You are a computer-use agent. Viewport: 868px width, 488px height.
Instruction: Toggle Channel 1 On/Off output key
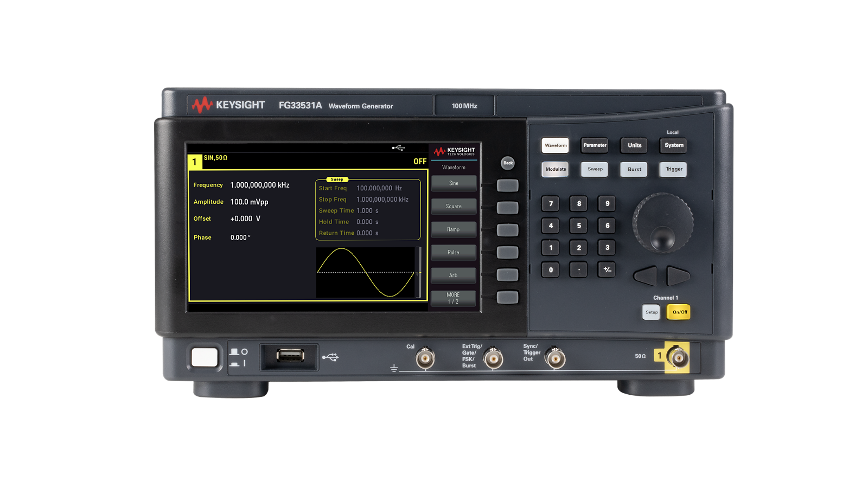point(679,312)
